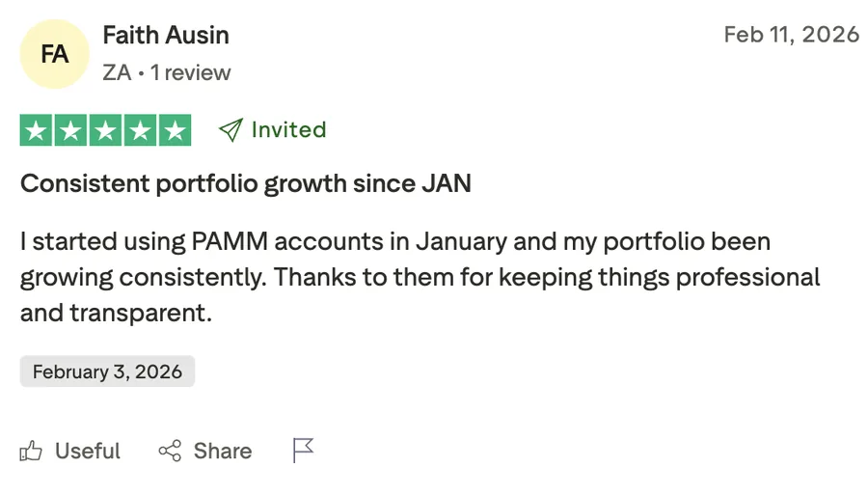
Task: Click the Share network icon
Action: (170, 451)
